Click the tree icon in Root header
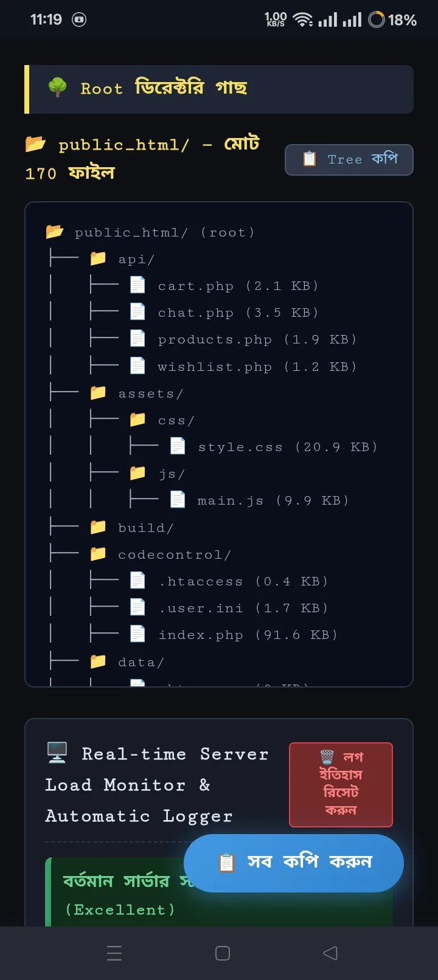Screen dimensions: 438x980 tap(58, 88)
